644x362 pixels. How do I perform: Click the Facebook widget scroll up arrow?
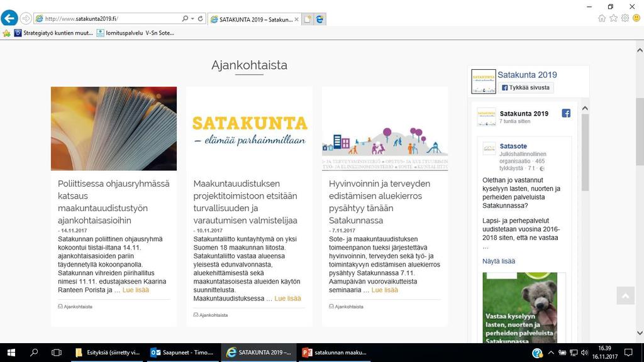click(x=586, y=109)
